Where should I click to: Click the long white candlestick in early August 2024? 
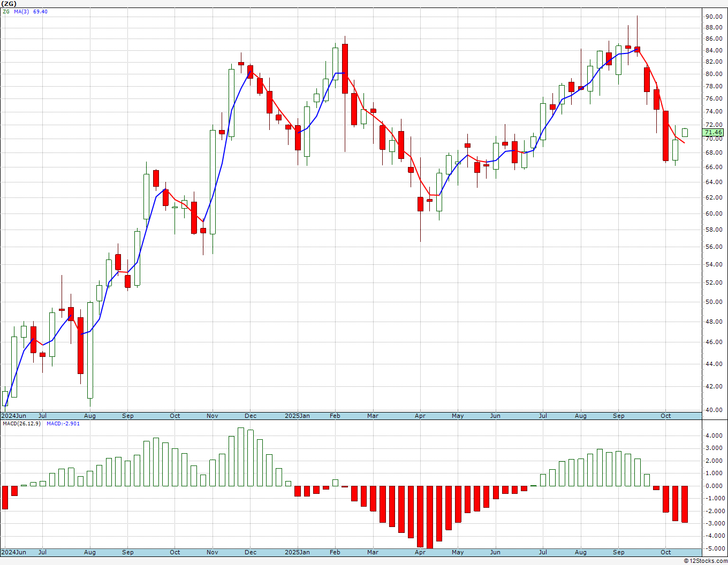click(90, 350)
